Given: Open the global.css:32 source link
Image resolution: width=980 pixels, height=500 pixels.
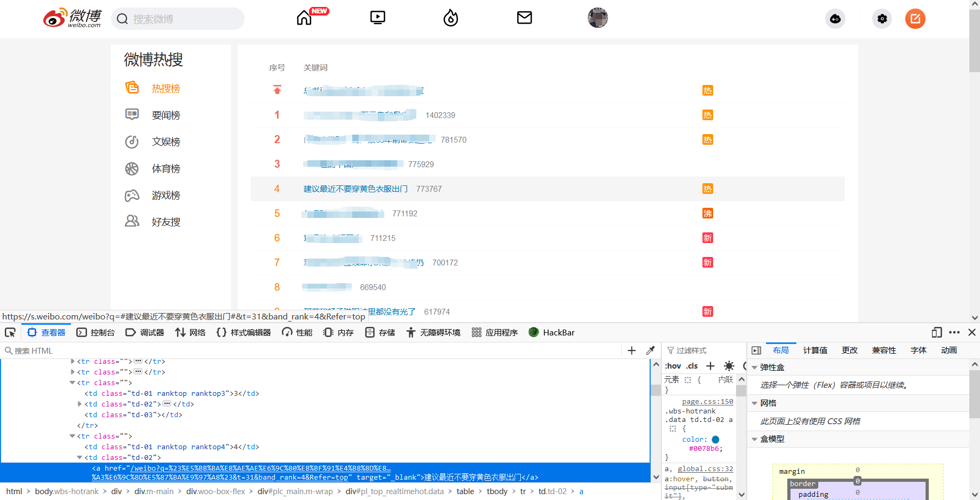Looking at the screenshot, I should click(706, 469).
